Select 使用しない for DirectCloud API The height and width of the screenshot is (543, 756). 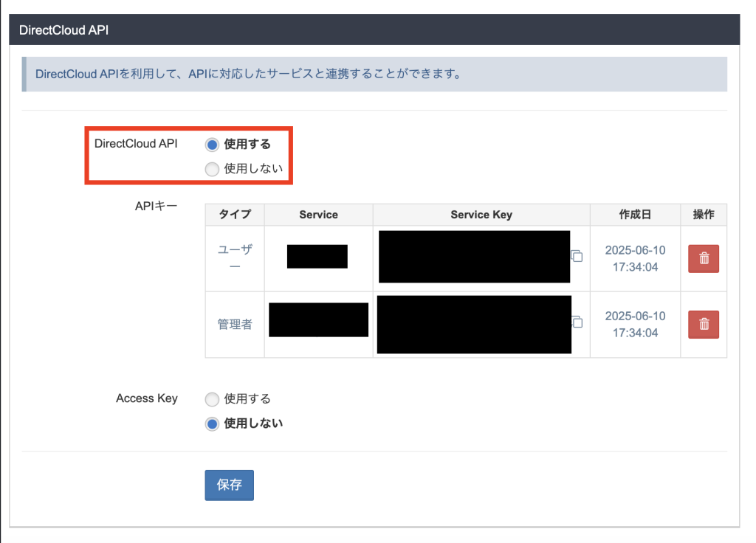(x=212, y=169)
